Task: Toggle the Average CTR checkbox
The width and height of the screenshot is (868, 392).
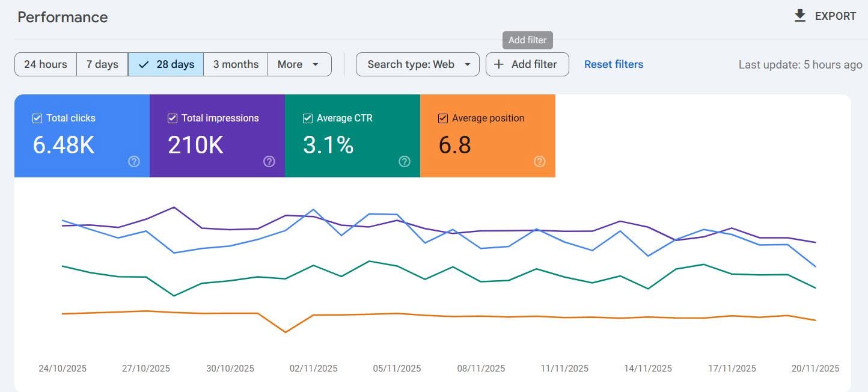Action: (x=308, y=118)
